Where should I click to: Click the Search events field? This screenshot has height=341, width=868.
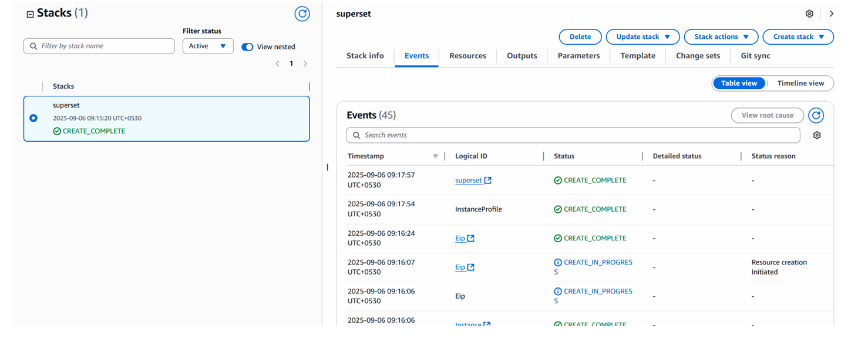(x=573, y=135)
